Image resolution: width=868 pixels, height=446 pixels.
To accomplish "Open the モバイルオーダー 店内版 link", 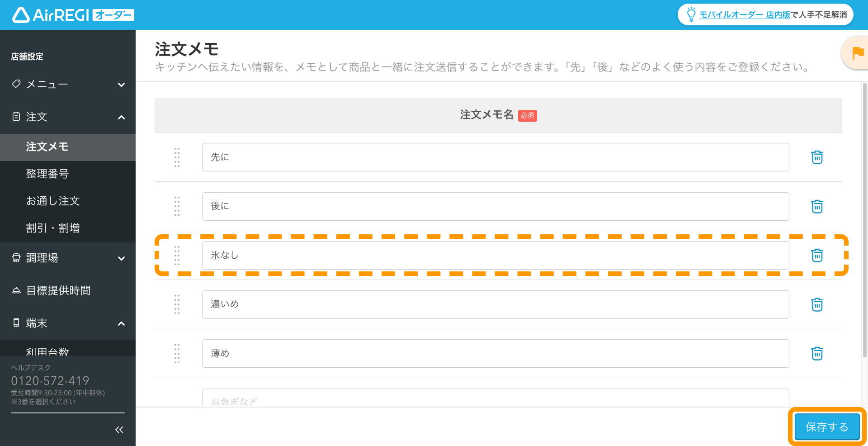I will point(745,14).
